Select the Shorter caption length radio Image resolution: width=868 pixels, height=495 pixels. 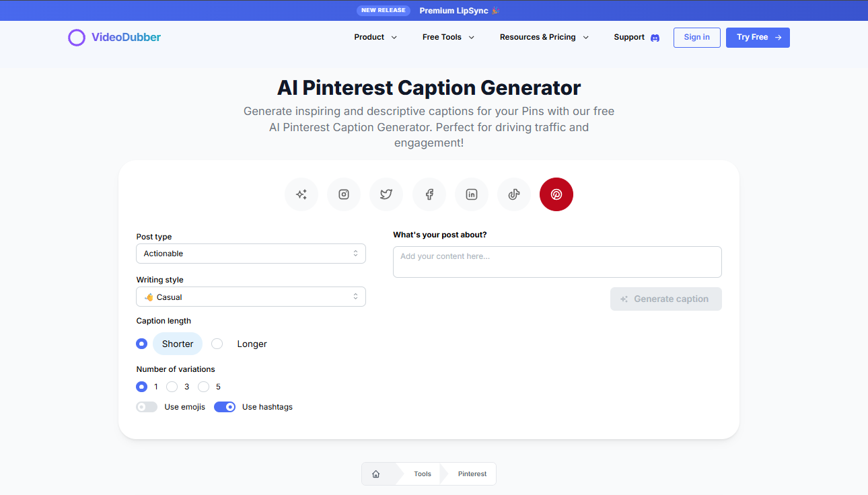(141, 344)
